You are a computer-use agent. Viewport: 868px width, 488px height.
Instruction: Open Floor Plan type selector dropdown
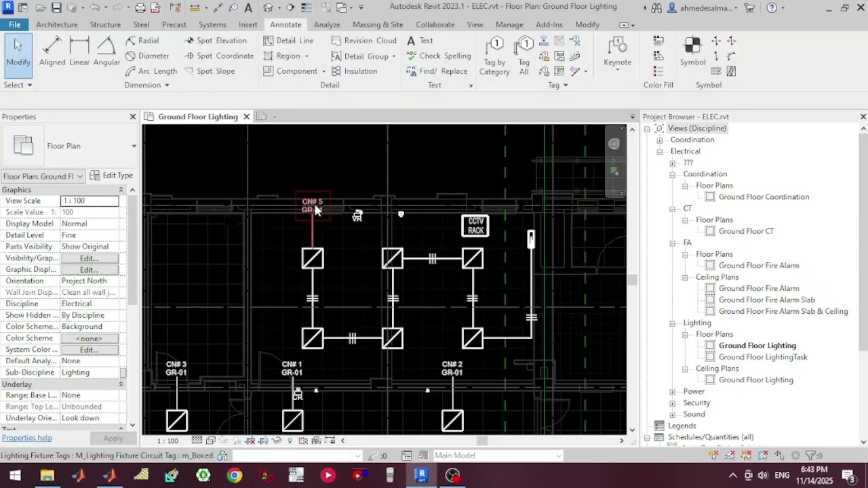134,146
